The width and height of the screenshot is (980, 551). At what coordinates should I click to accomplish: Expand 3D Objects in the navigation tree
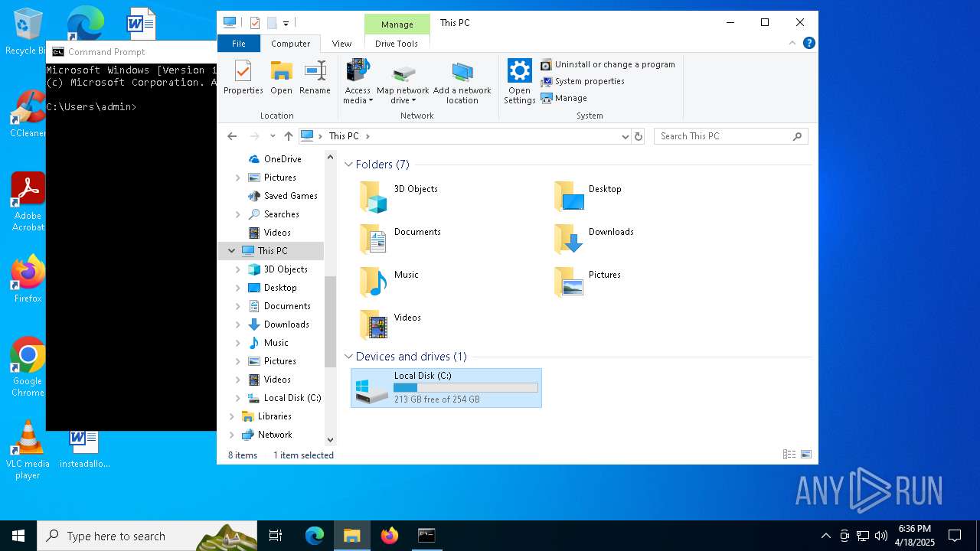click(x=238, y=269)
